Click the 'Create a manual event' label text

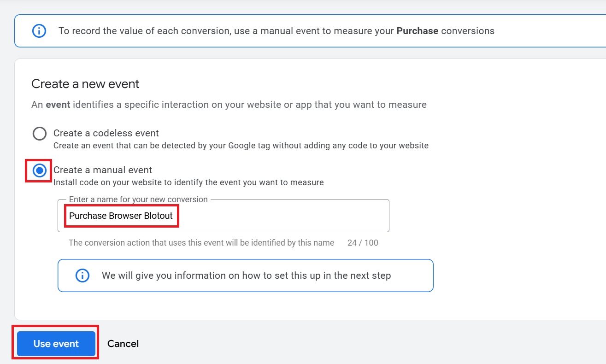pyautogui.click(x=103, y=170)
